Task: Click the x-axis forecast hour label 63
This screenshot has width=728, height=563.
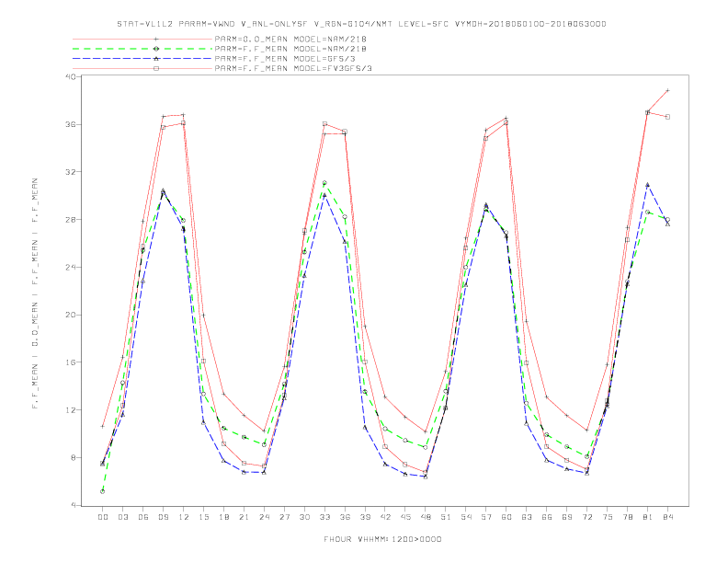Action: pos(527,517)
